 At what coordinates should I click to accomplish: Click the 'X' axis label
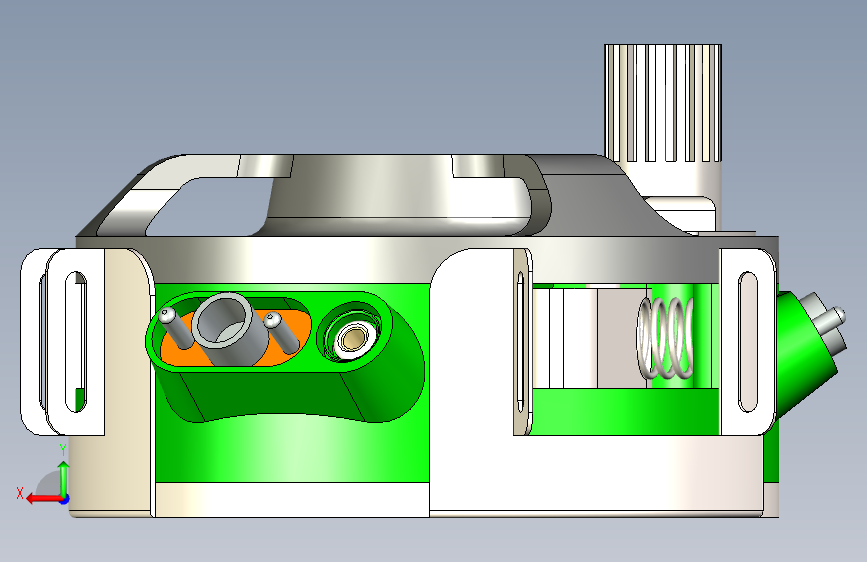pos(20,493)
